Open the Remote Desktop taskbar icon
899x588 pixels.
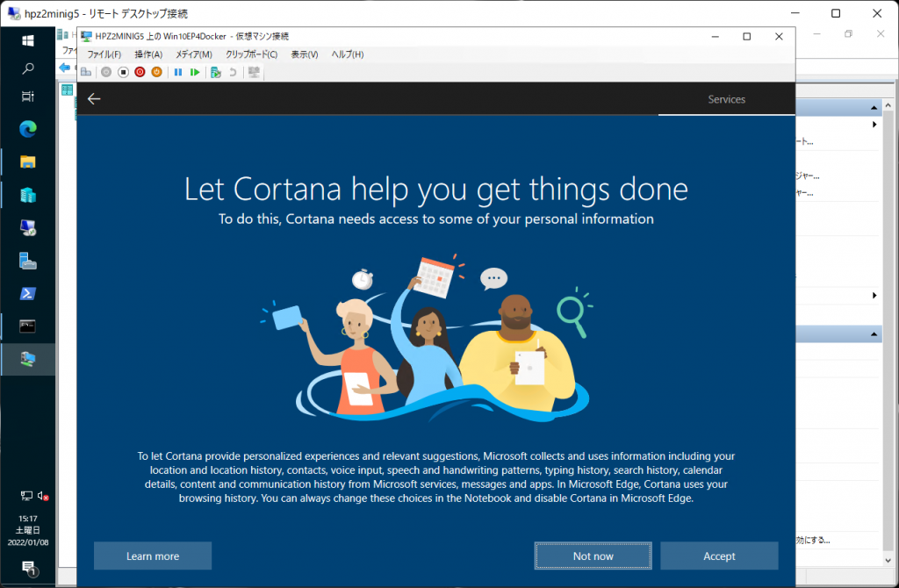click(27, 228)
